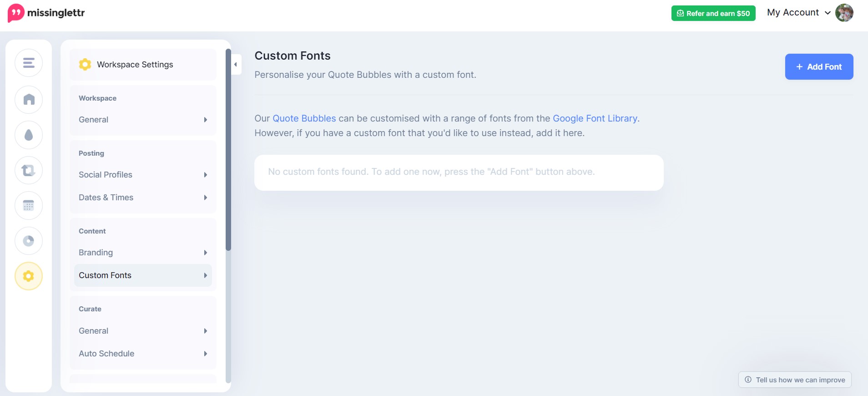Open the Curate repost icon
868x396 pixels.
29,170
